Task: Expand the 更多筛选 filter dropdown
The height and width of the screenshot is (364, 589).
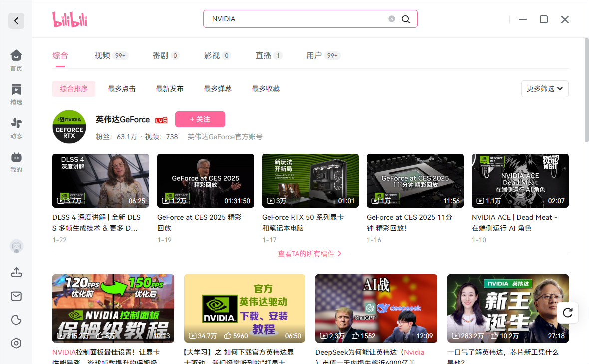Action: pyautogui.click(x=544, y=89)
